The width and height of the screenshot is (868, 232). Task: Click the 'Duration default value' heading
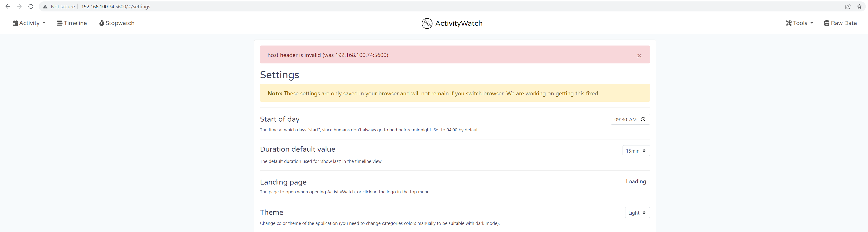pyautogui.click(x=297, y=149)
